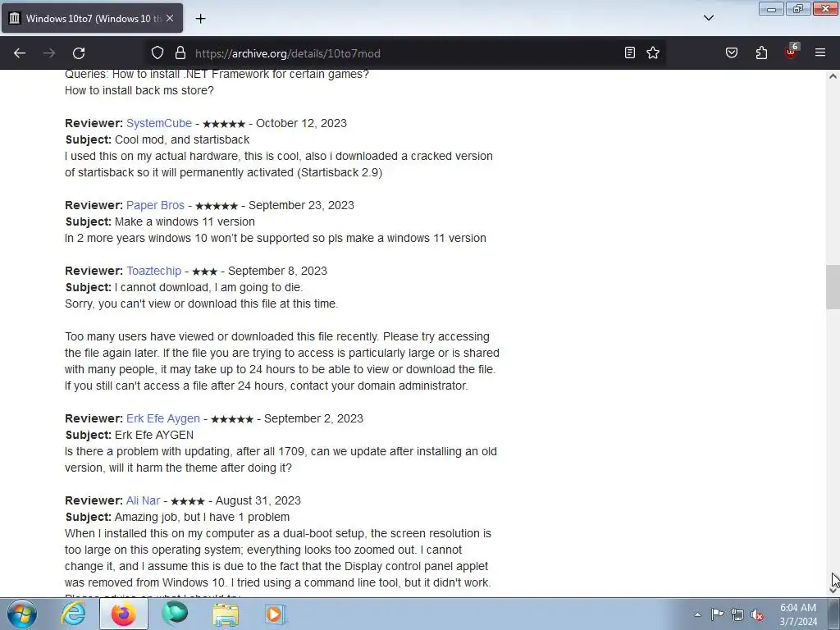Click the muted volume tray icon

757,614
